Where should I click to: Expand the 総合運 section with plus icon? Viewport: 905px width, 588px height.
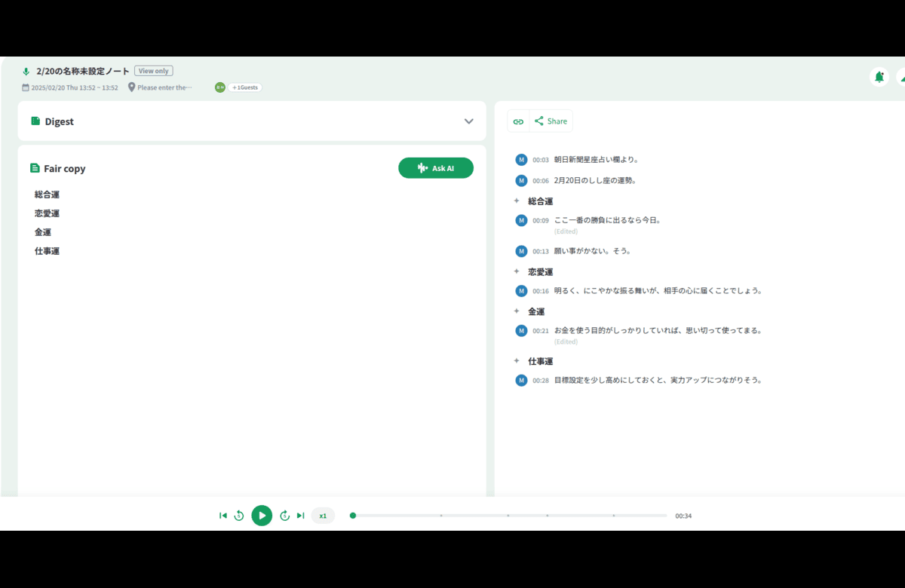click(x=517, y=201)
